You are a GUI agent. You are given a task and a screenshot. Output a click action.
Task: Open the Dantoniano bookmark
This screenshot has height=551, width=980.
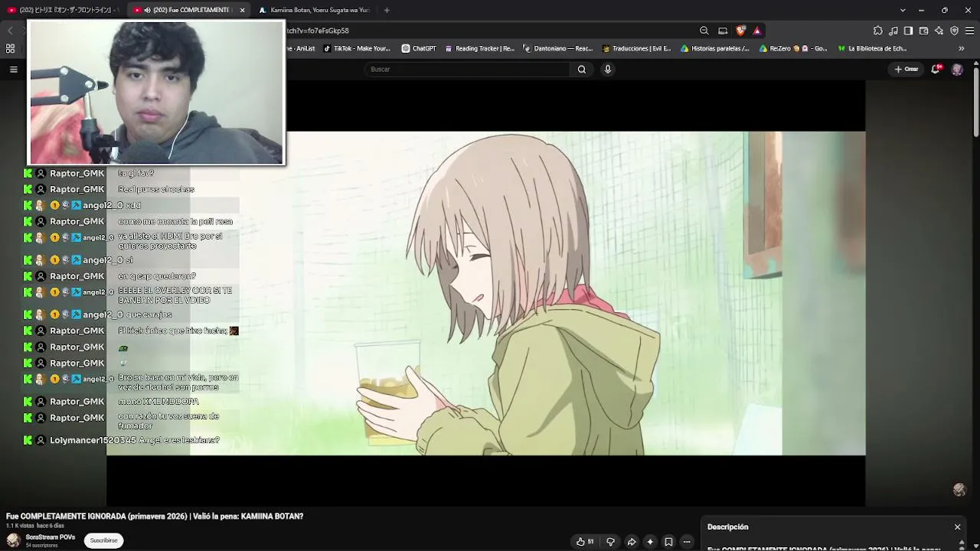[558, 48]
